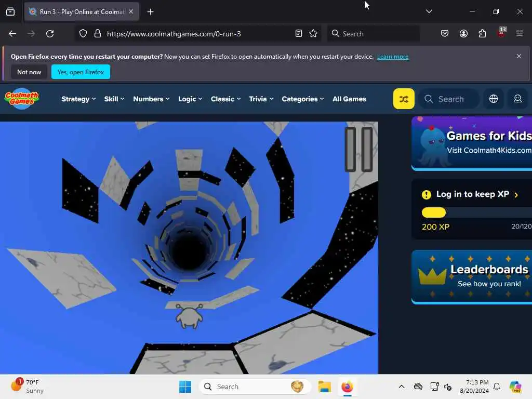
Task: Click Yes, open Firefox button
Action: pos(81,72)
